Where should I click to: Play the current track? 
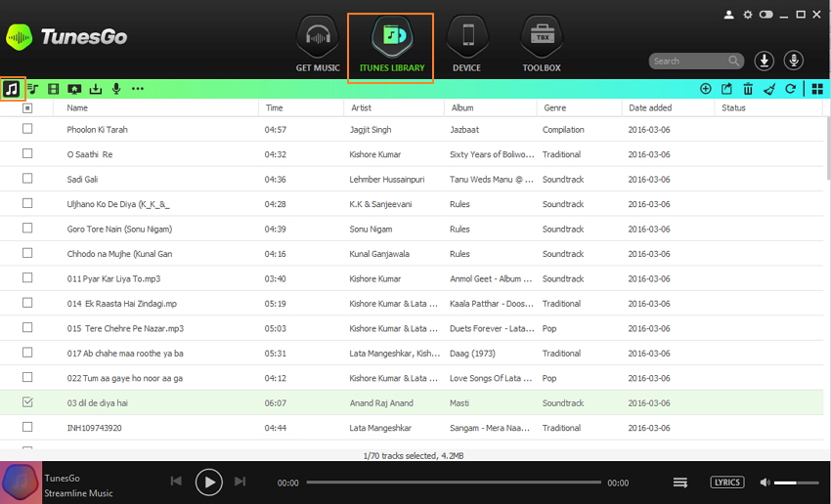209,482
